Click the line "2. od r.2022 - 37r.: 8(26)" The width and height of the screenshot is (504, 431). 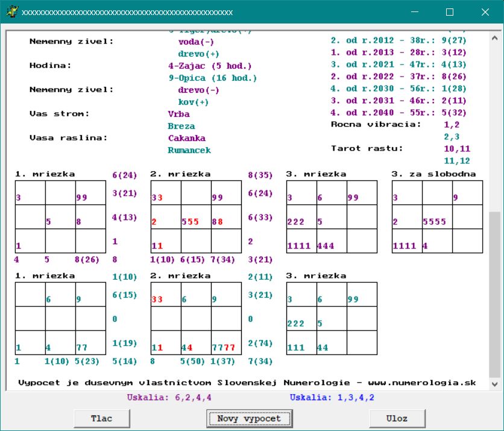(398, 77)
